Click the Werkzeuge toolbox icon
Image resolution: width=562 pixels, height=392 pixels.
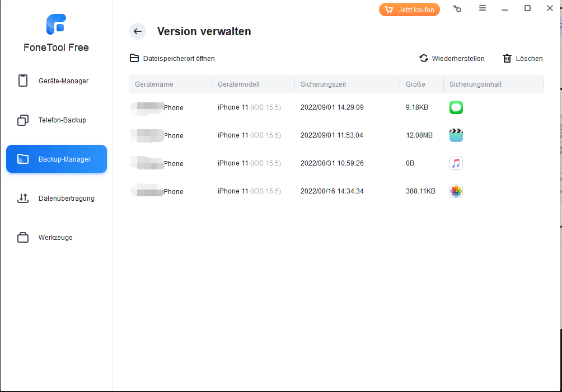[23, 237]
